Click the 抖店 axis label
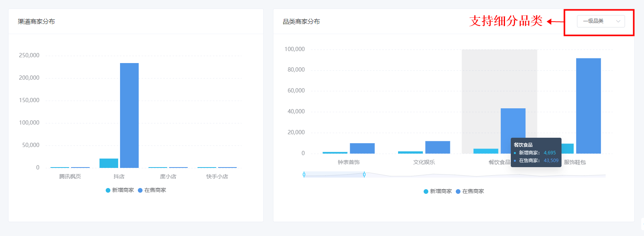The width and height of the screenshot is (644, 236). click(x=119, y=176)
